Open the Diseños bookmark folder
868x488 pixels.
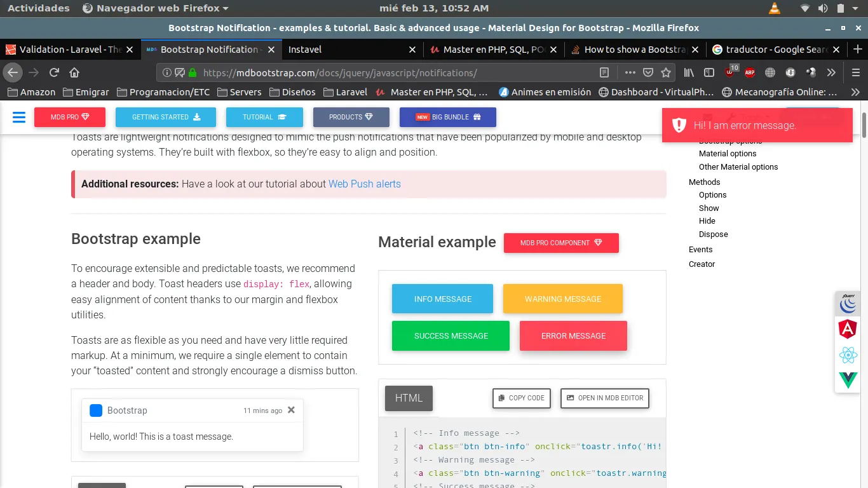click(292, 92)
